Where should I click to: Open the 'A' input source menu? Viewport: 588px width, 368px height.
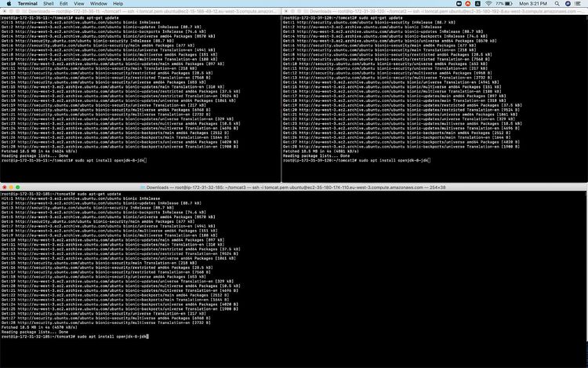pyautogui.click(x=477, y=3)
